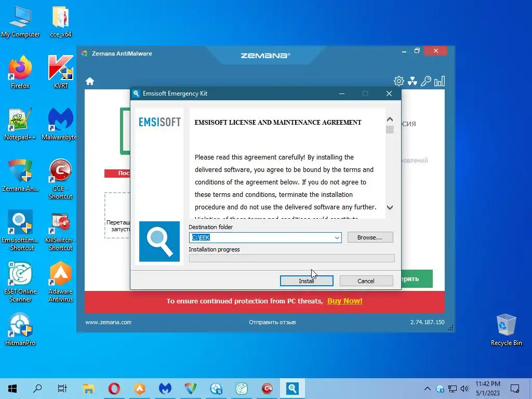
Task: Open Zemana reports bar chart icon
Action: (x=440, y=81)
